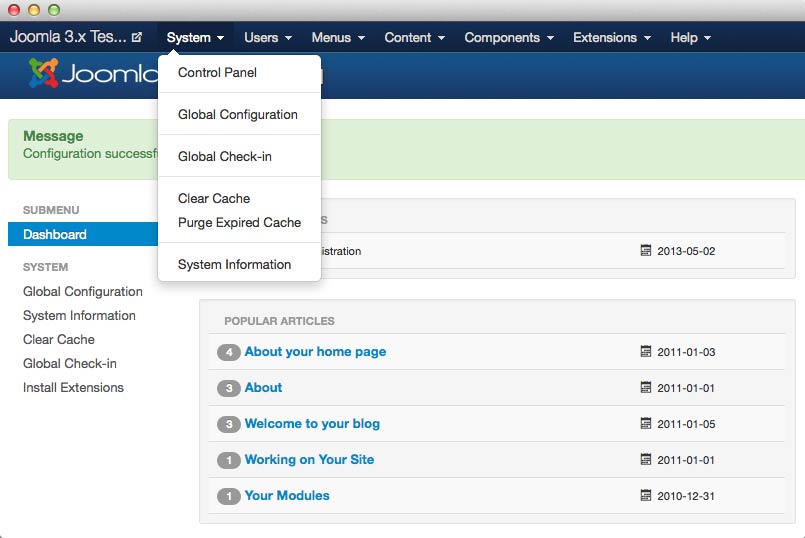Select Global Configuration from the System menu

[238, 115]
